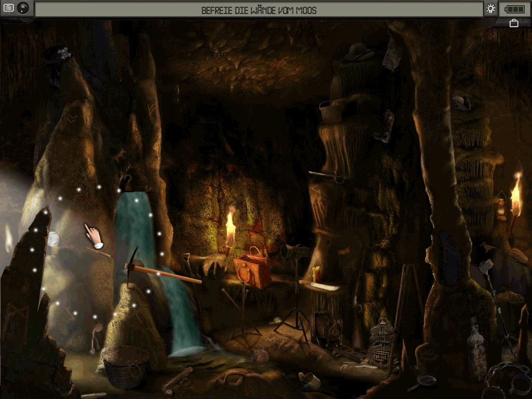Screen dimensions: 532x399
Task: Click the round camera lens button
Action: pos(23,8)
